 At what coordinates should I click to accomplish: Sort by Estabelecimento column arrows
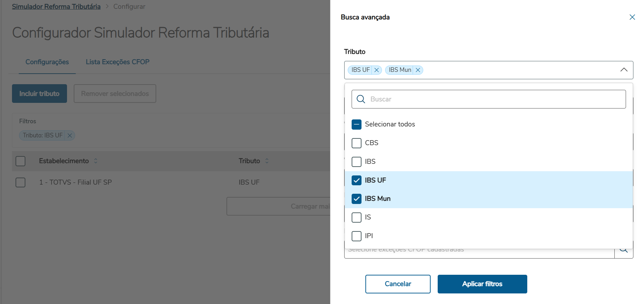click(x=96, y=161)
